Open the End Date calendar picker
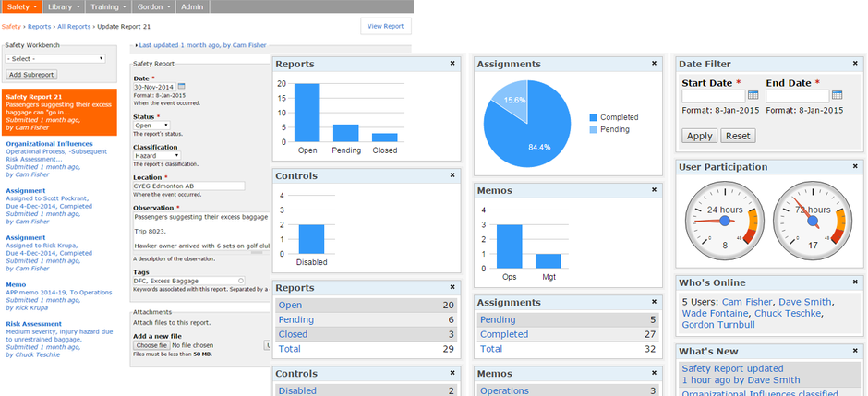 coord(837,95)
